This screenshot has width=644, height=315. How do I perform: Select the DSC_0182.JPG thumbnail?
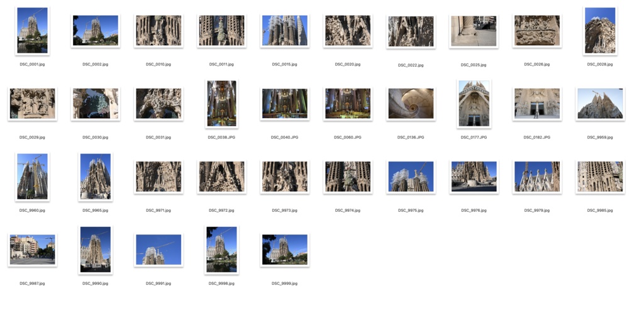tap(537, 104)
